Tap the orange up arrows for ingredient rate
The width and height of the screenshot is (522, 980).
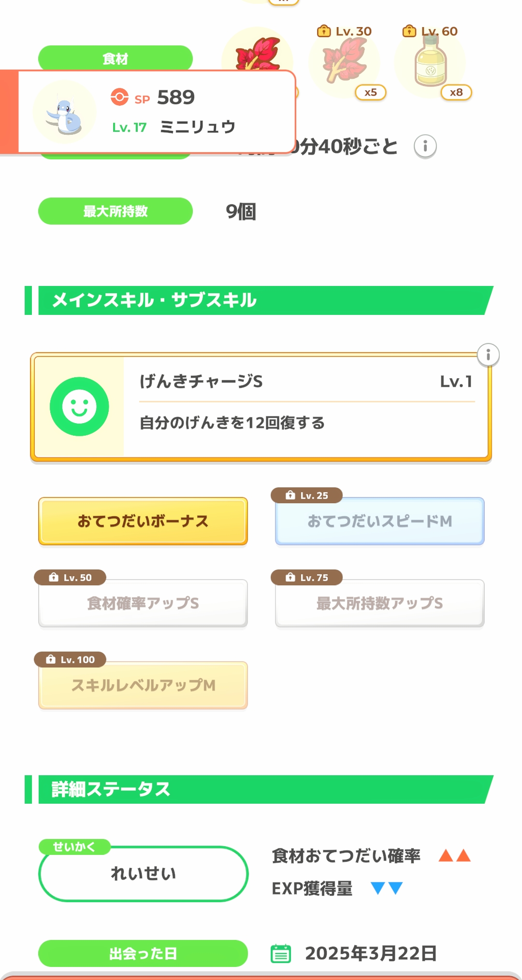(x=454, y=856)
